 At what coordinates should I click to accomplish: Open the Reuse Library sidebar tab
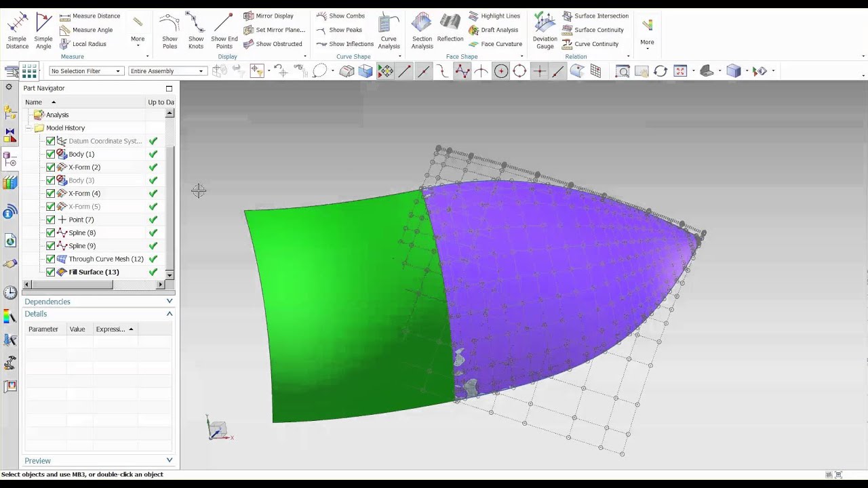(10, 182)
